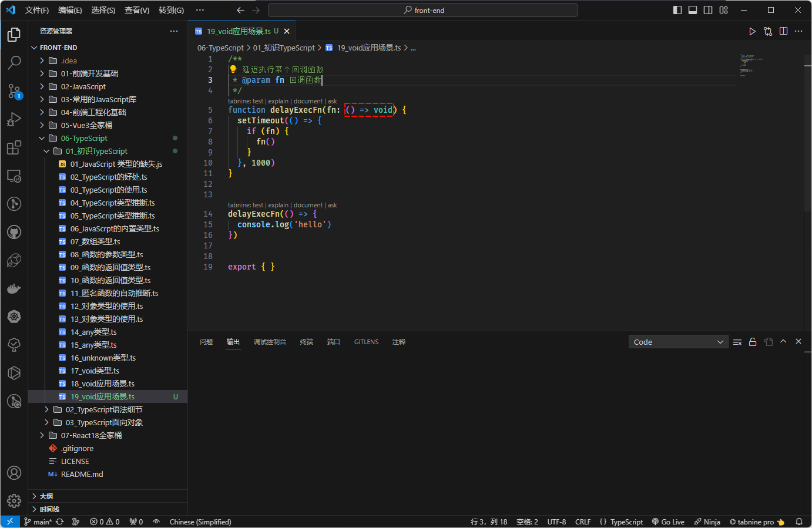Open the 文件(F) menu
Image resolution: width=812 pixels, height=528 pixels.
coord(36,10)
